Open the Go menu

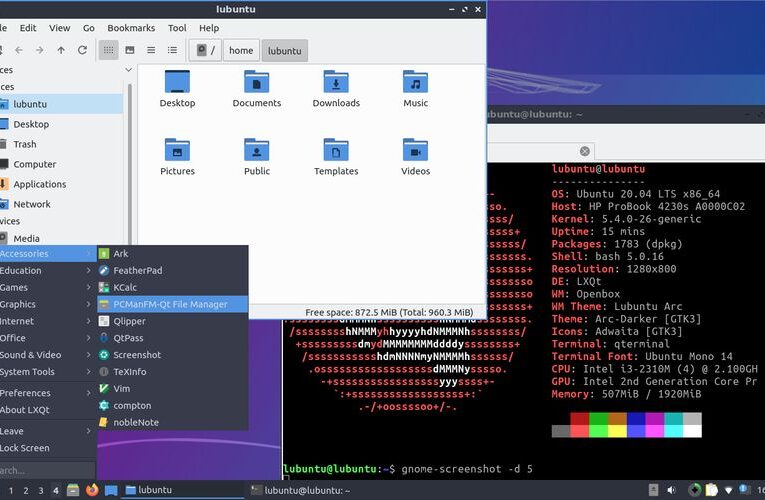pos(89,28)
